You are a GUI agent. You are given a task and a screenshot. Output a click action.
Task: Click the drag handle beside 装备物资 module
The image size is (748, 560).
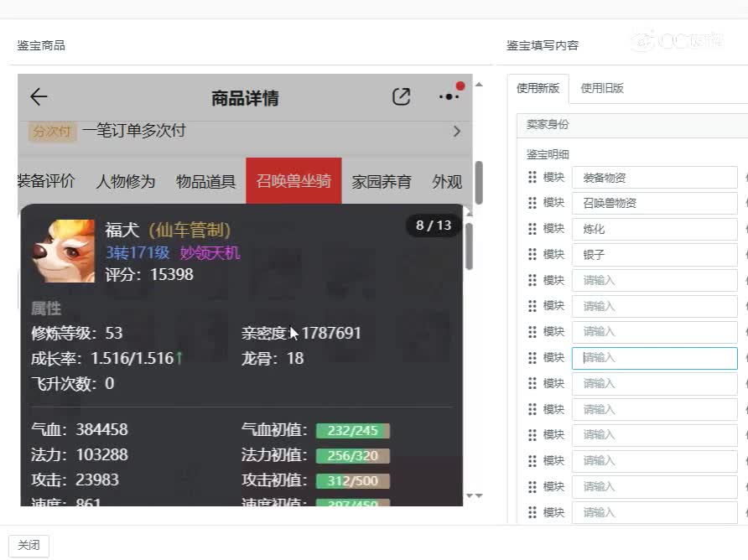click(x=532, y=177)
